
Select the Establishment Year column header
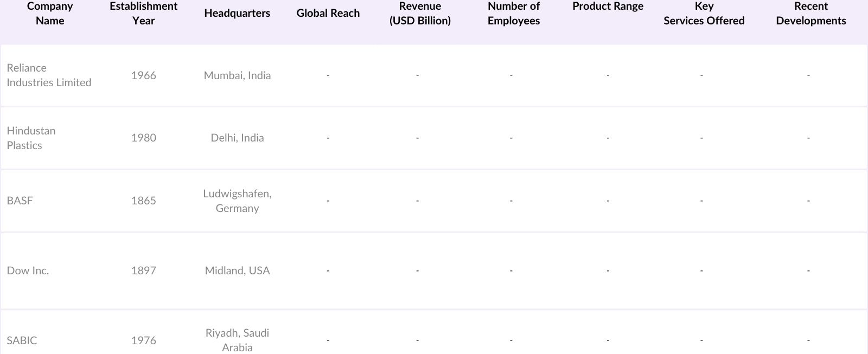click(x=143, y=14)
